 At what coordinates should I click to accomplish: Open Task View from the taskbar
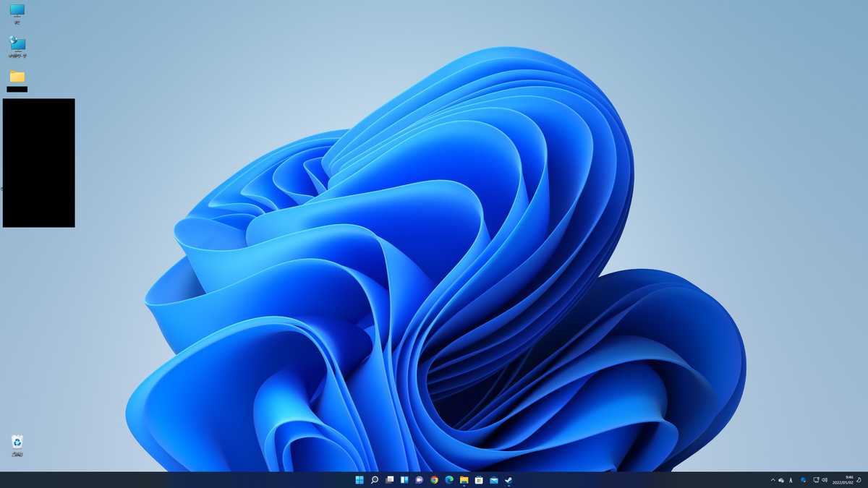389,480
